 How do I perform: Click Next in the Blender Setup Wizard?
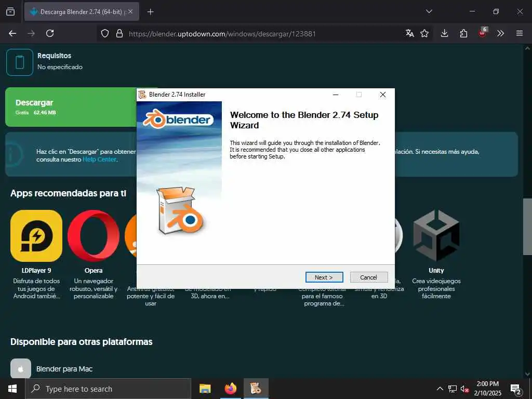(x=324, y=277)
